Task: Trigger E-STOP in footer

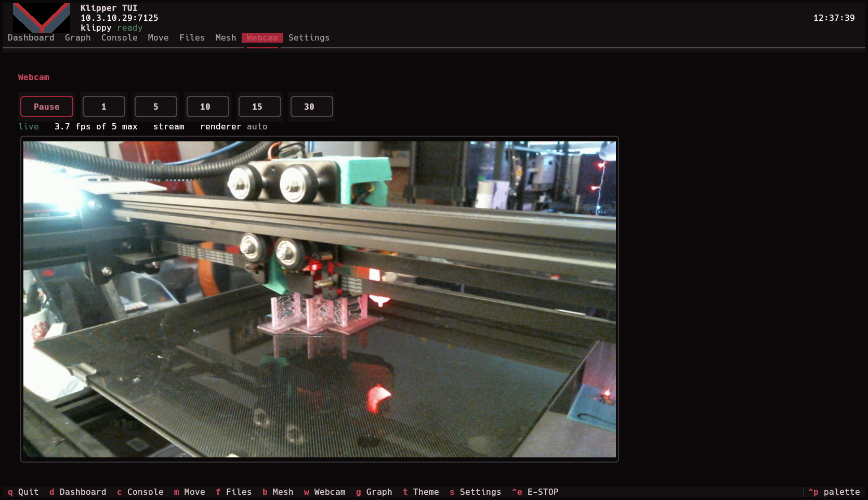Action: tap(535, 492)
